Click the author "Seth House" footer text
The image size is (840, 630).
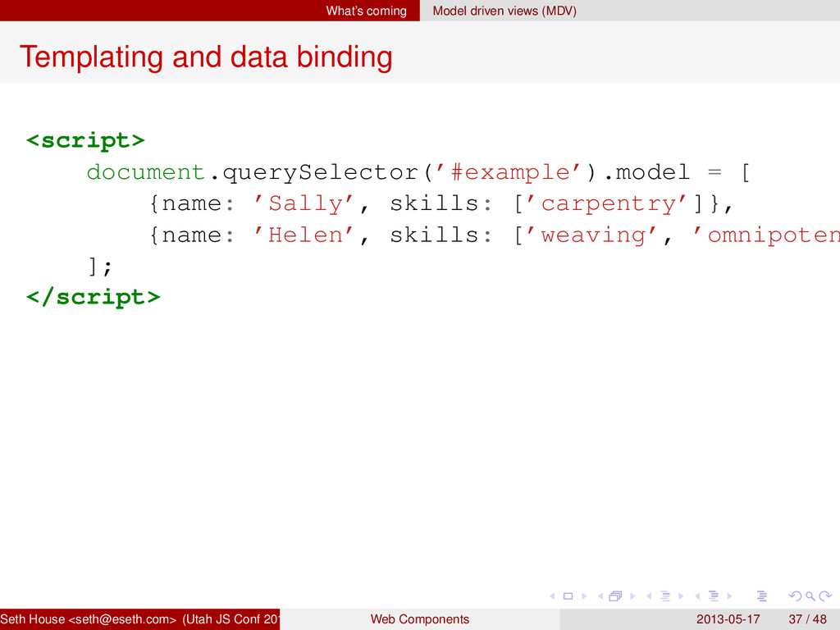pos(33,619)
